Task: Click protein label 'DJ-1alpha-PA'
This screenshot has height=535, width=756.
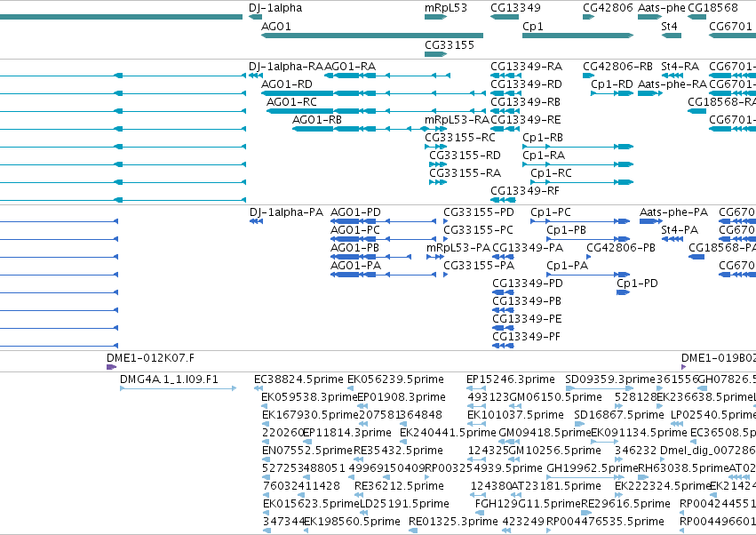Action: point(286,212)
